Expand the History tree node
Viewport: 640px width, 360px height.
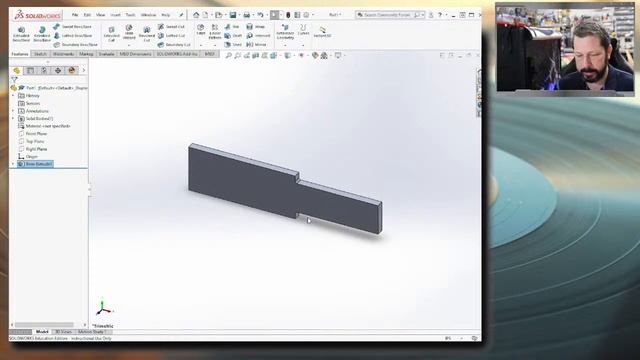(x=13, y=96)
